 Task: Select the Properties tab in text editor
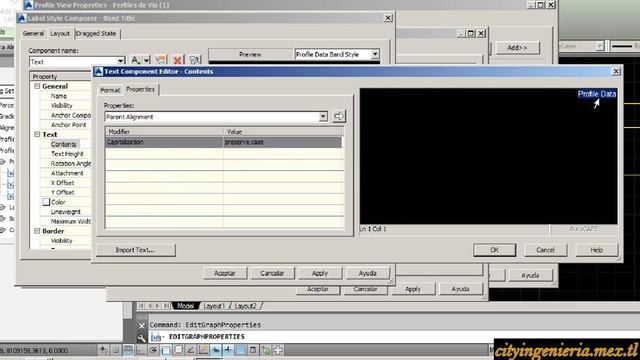[x=140, y=89]
